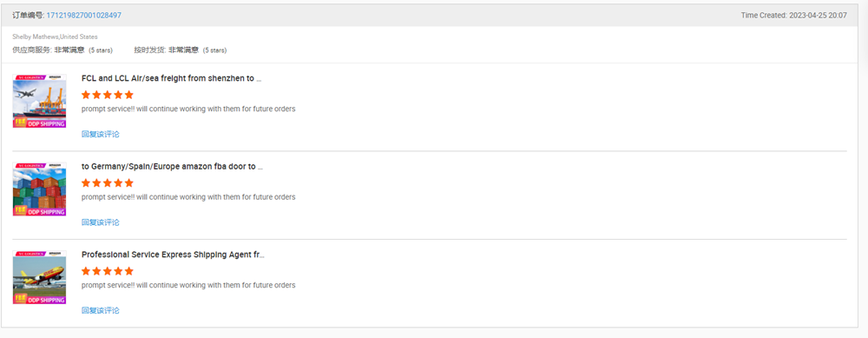The width and height of the screenshot is (868, 338).
Task: Open the stacked containers product thumbnail
Action: tap(39, 189)
